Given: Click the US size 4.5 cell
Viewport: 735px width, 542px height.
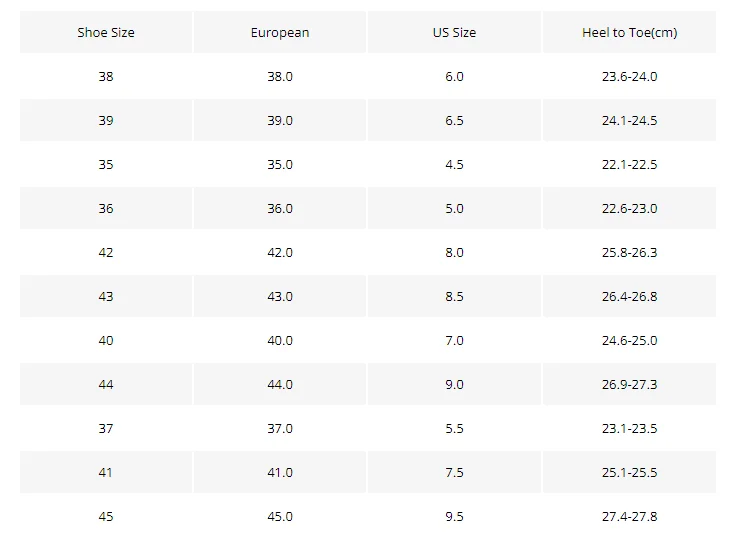Looking at the screenshot, I should [x=454, y=165].
